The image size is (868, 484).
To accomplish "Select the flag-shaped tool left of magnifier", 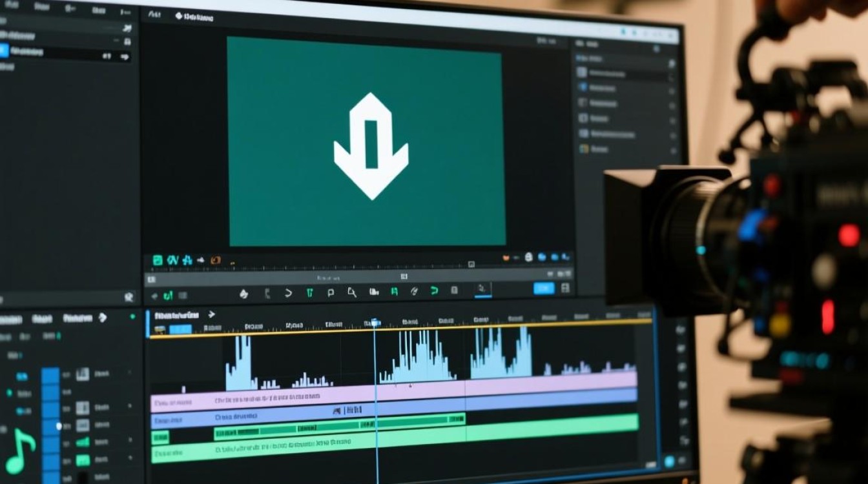I will pyautogui.click(x=331, y=292).
